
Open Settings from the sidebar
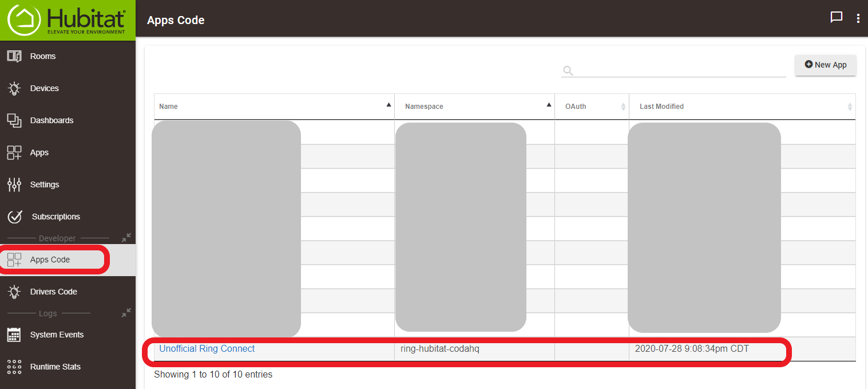[x=68, y=184]
